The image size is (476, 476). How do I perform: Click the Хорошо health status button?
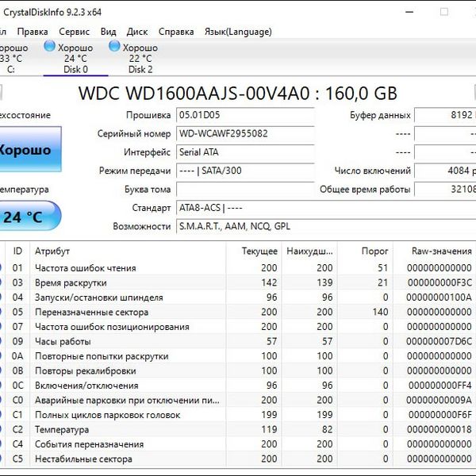(x=30, y=149)
